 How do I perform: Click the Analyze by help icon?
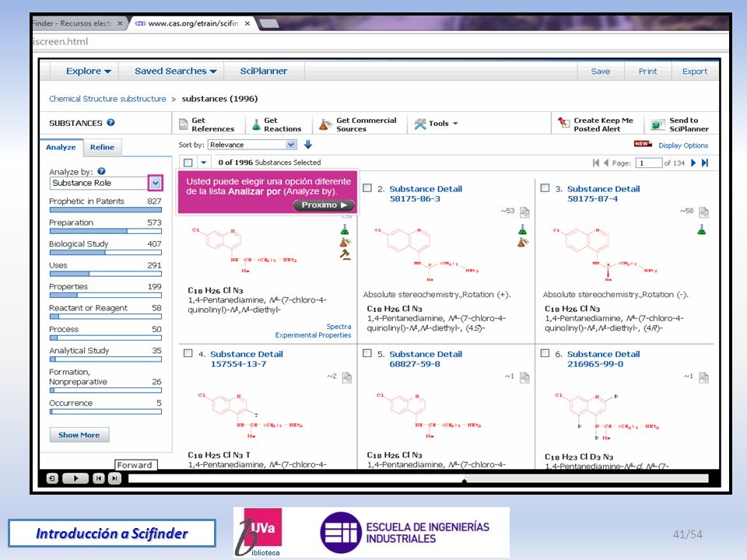101,171
